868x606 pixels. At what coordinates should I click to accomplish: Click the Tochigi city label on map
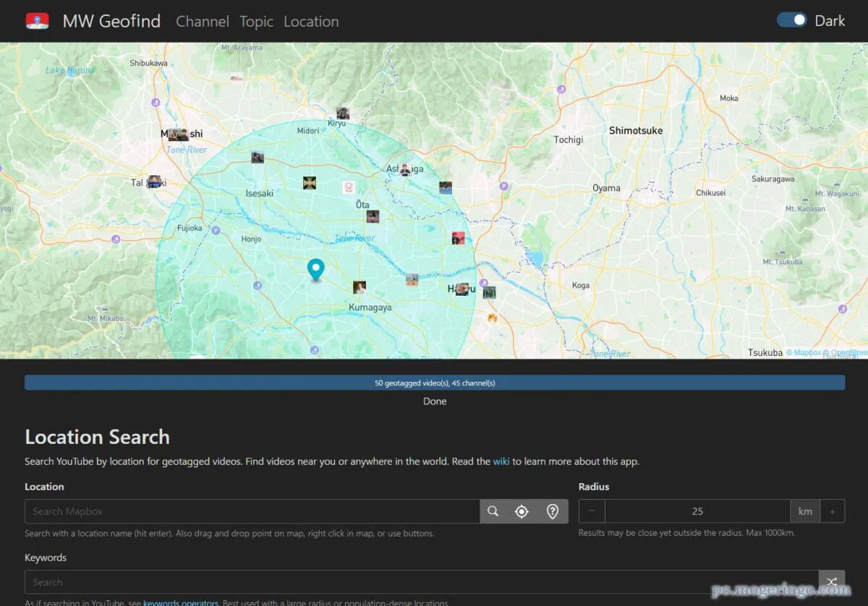[569, 140]
